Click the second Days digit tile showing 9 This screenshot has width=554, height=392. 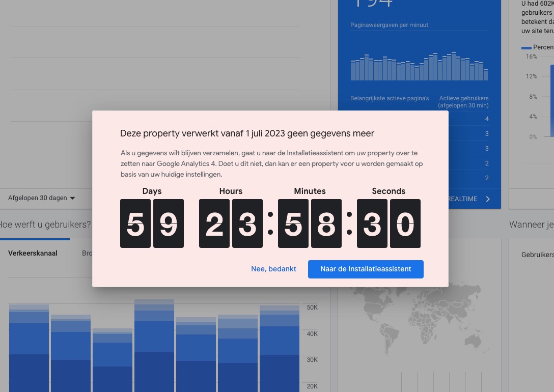(169, 223)
